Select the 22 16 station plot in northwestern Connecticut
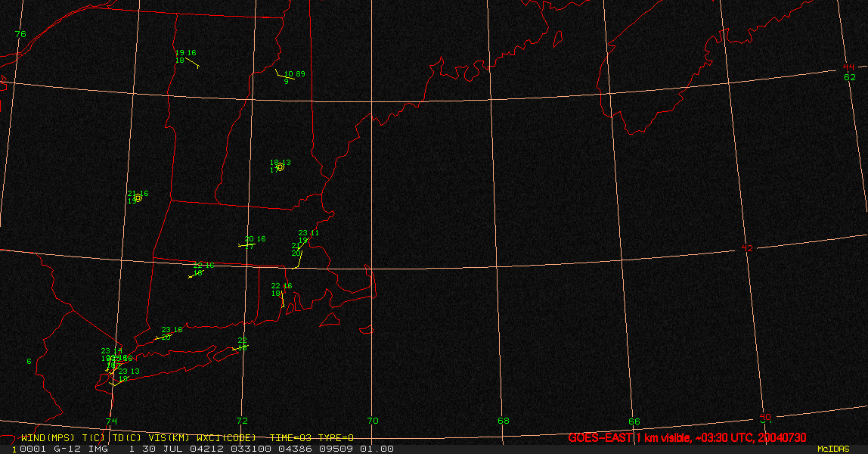This screenshot has width=868, height=454. (201, 269)
